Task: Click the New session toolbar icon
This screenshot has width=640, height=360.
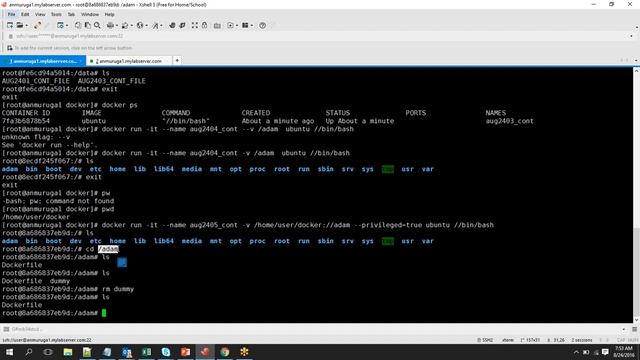Action: (10, 25)
